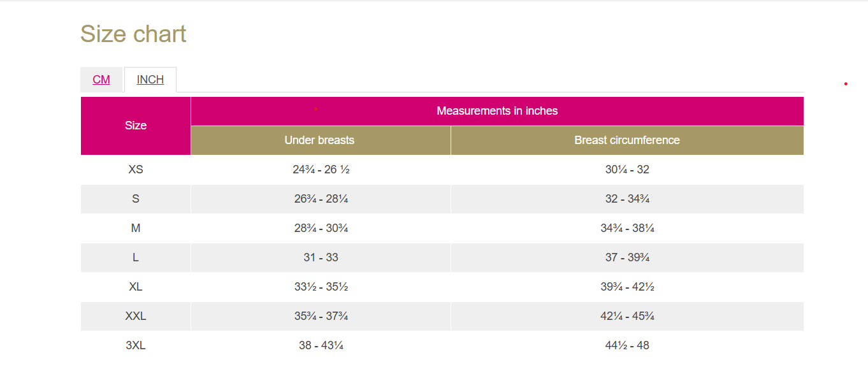
Task: Click 3XL under breasts value 38 - 43¼
Action: [x=321, y=345]
